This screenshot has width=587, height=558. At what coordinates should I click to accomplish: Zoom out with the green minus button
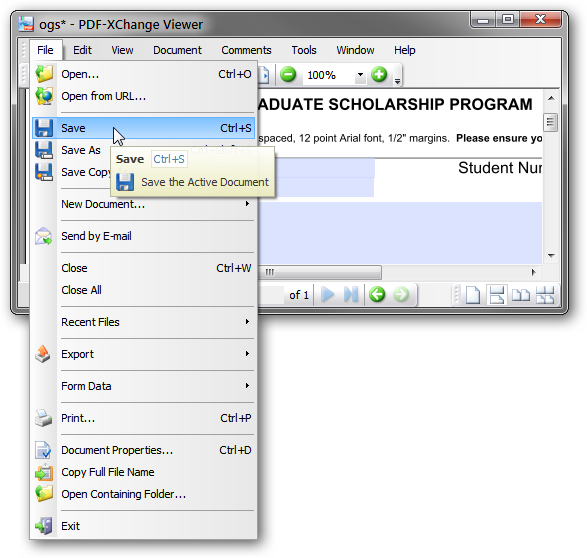[288, 74]
